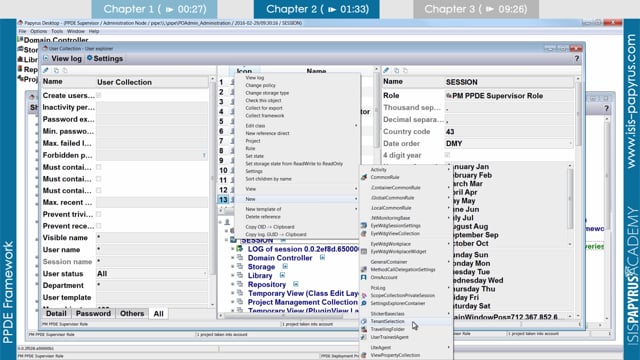Click the EyeWidgSessionSettings icon
Screen dimensions: 640x360
(x=364, y=225)
